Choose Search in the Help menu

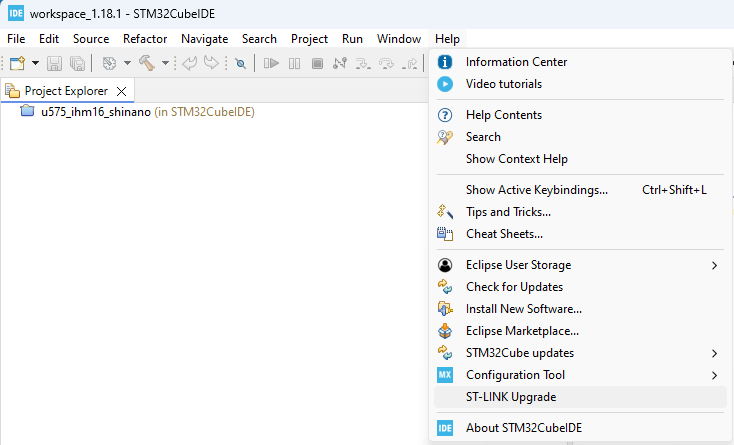coord(580,137)
